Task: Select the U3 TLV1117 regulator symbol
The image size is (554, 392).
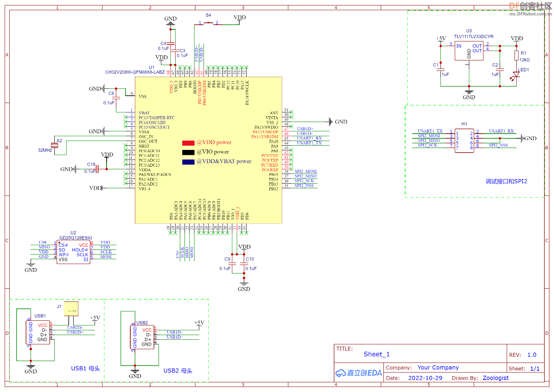Action: pos(469,51)
